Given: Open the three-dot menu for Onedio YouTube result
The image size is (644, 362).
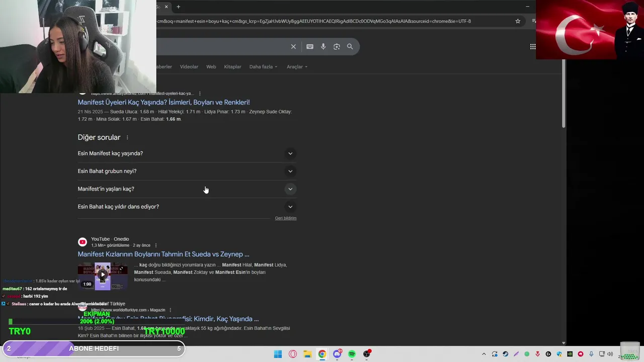Looking at the screenshot, I should tap(155, 245).
